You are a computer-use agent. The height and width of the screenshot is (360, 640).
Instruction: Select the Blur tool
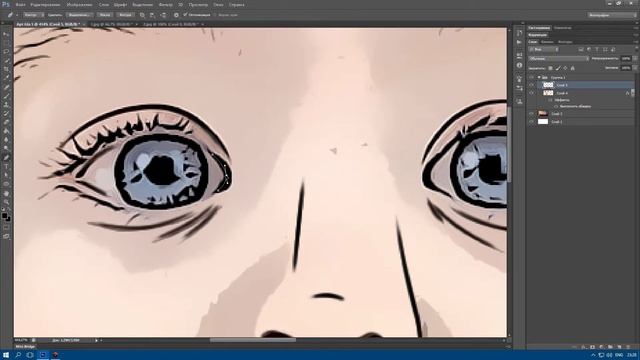6,140
